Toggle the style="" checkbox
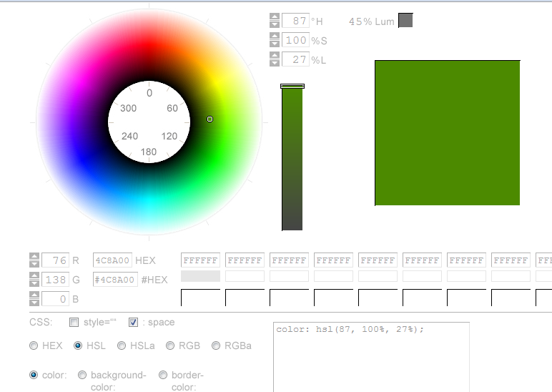Screen dimensions: 552x392 click(x=74, y=323)
